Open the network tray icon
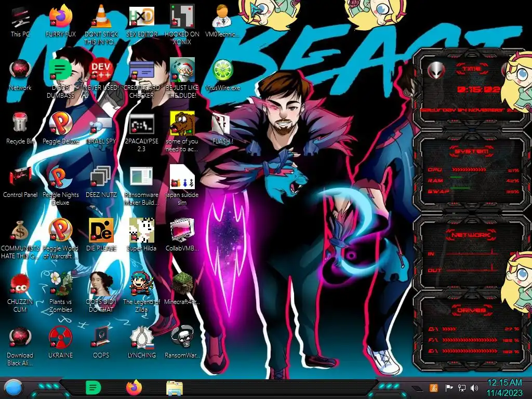Image resolution: width=532 pixels, height=399 pixels. 461,388
